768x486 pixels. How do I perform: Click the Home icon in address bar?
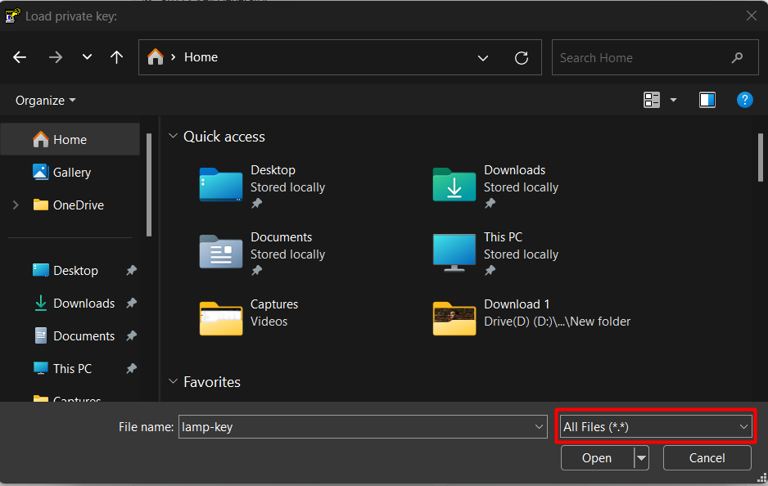tap(155, 57)
